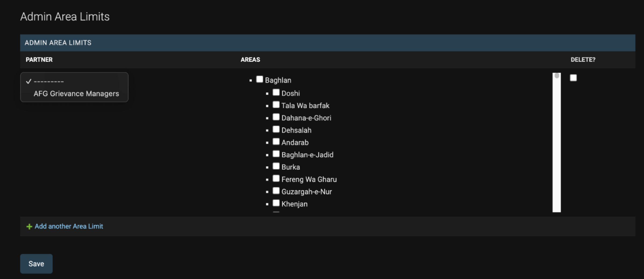The image size is (644, 279).
Task: Enable the Fereng Wa Gharu checkbox
Action: coord(276,178)
